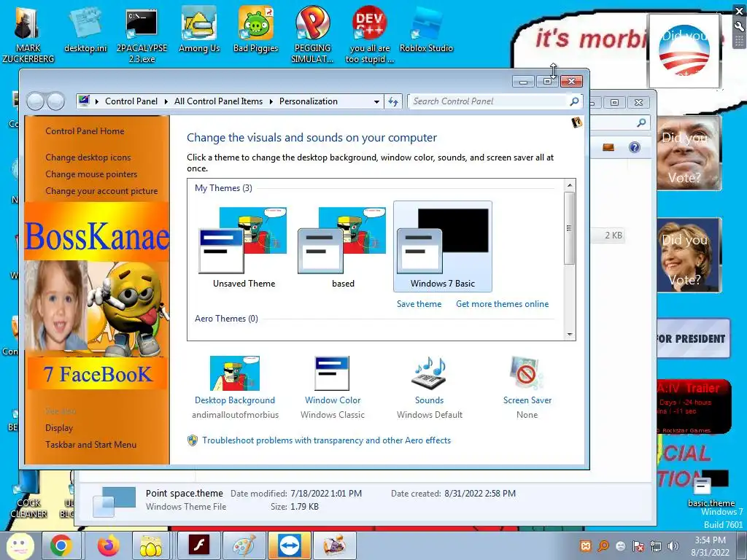Select the COCK CLEANER desktop icon

28,495
